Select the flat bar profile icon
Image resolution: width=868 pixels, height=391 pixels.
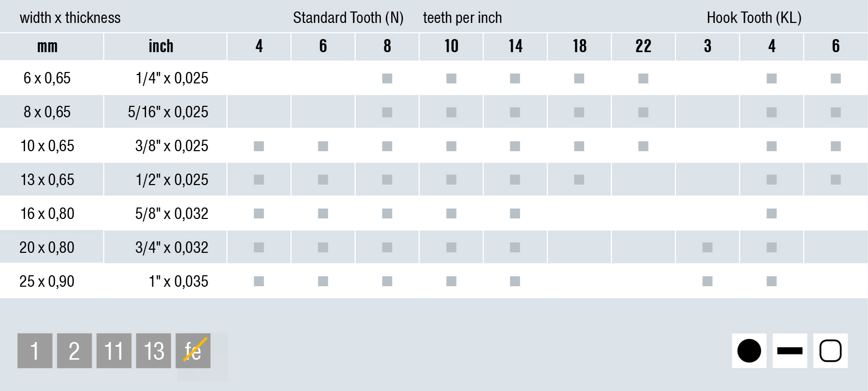pos(790,351)
